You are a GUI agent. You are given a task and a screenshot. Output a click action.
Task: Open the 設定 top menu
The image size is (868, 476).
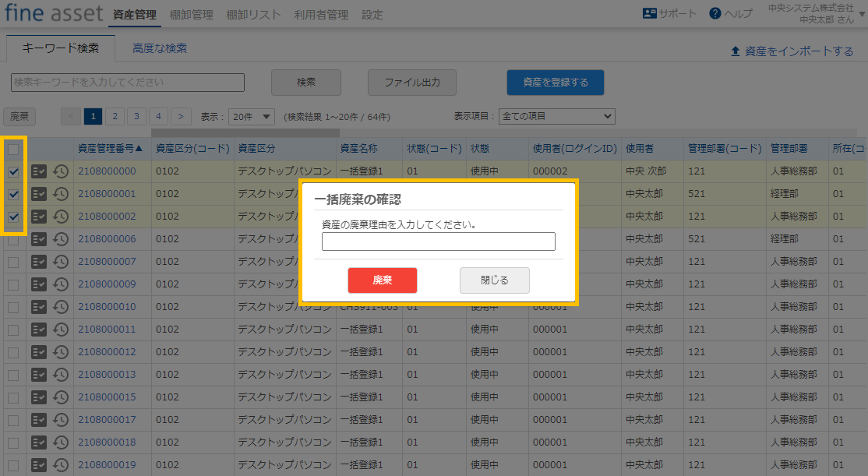pos(372,14)
